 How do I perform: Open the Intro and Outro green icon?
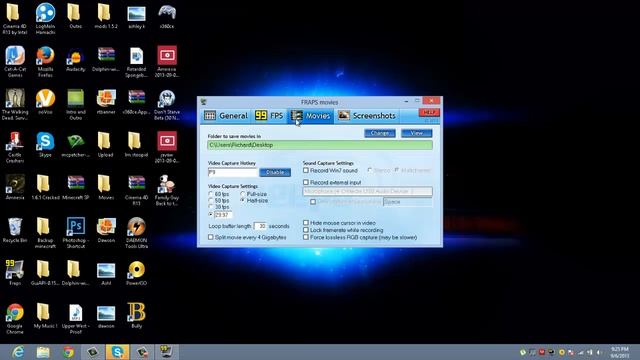click(76, 104)
